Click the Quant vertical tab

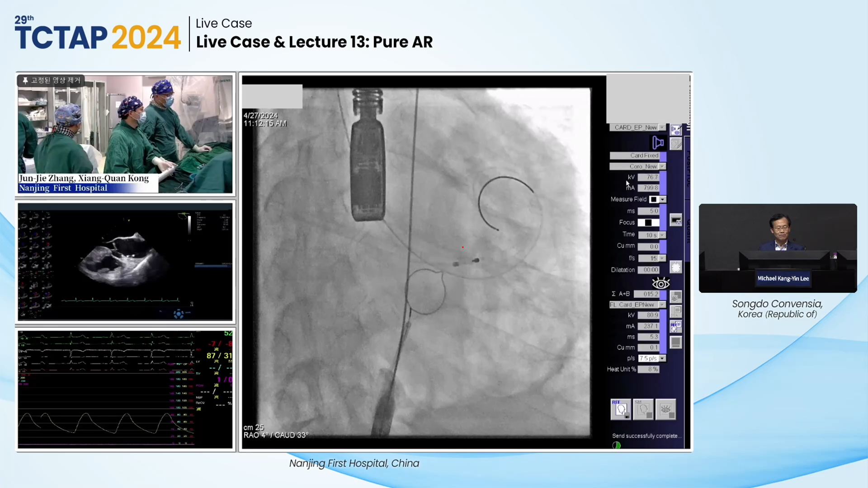coord(688,230)
